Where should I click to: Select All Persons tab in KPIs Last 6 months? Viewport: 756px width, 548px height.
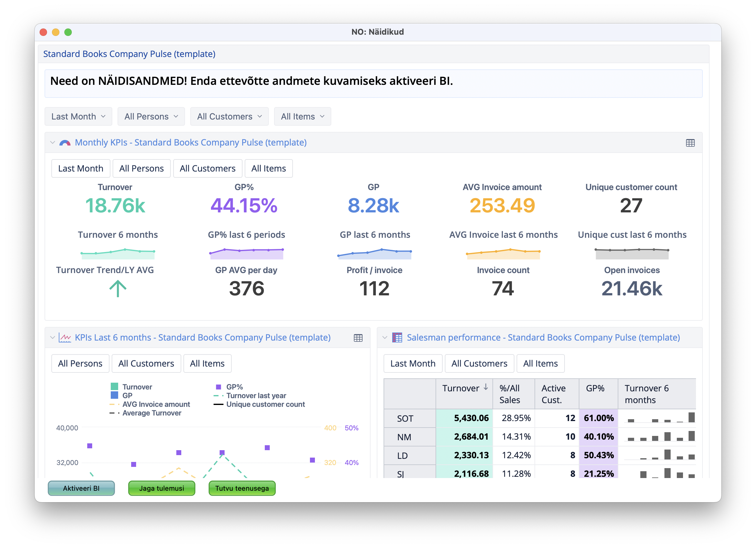click(80, 363)
